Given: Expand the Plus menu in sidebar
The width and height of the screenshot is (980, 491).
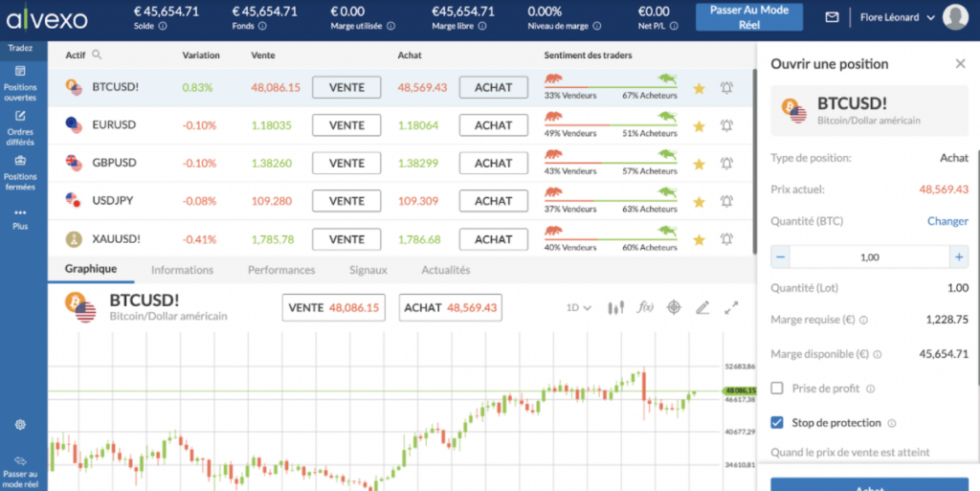Looking at the screenshot, I should tap(20, 218).
